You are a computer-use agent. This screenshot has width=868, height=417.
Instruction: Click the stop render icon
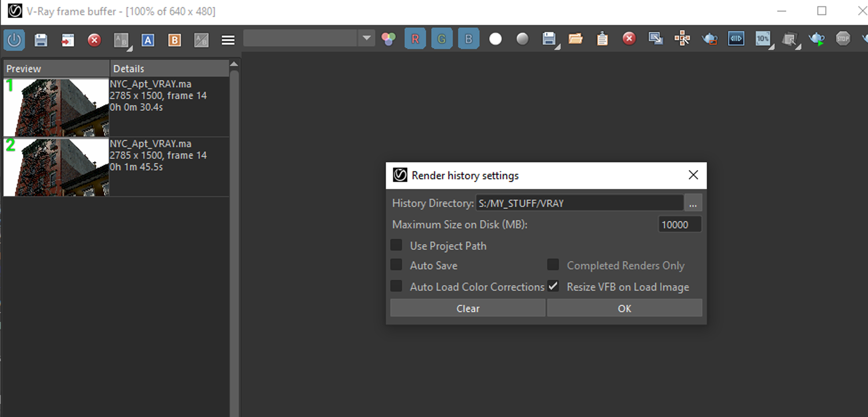pyautogui.click(x=843, y=39)
